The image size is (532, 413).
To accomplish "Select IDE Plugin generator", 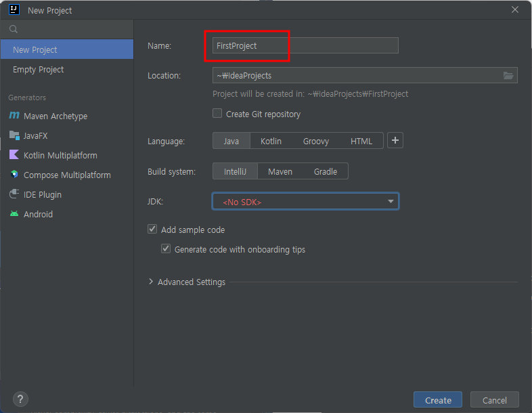I will coord(67,195).
